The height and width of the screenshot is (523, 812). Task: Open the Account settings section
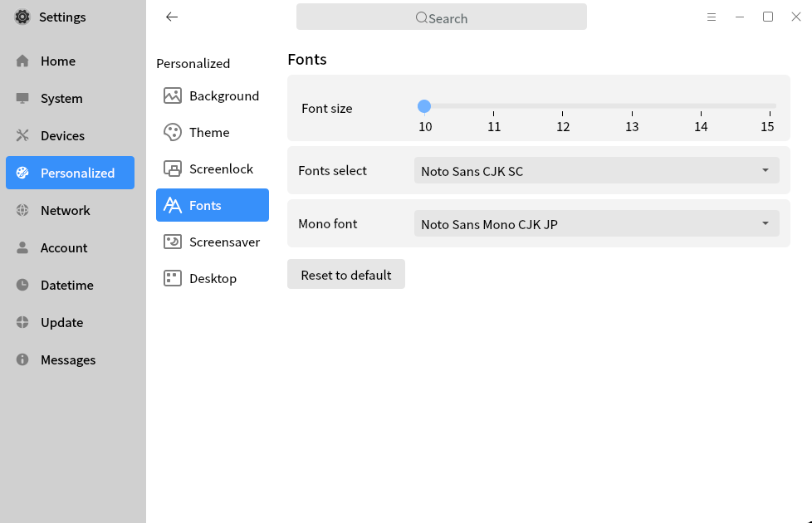click(x=63, y=247)
